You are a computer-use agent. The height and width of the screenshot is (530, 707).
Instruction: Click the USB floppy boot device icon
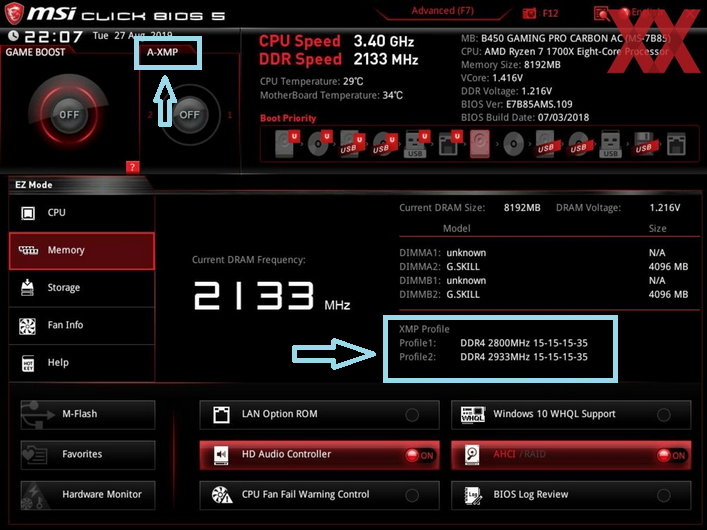point(643,144)
